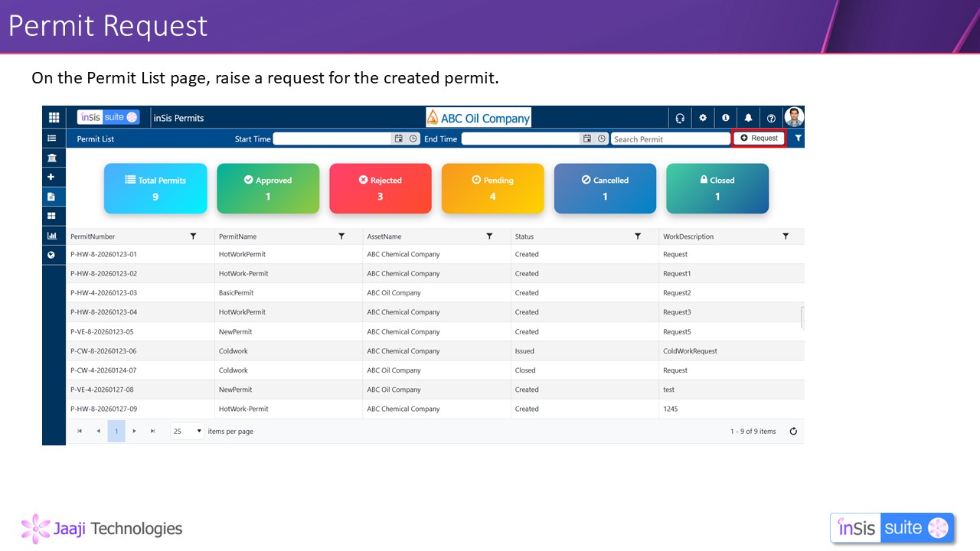Open the PermitNumber column filter
Screen dimensions: 980x551
(193, 236)
